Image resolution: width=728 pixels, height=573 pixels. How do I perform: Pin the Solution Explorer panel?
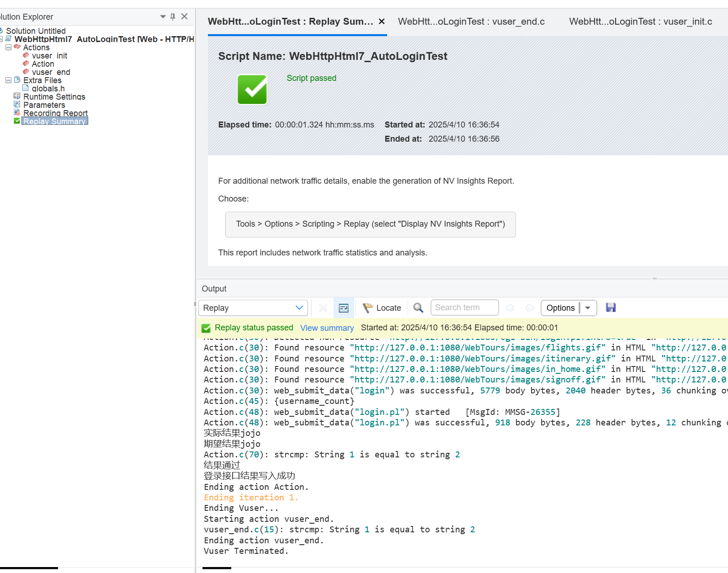(x=173, y=16)
